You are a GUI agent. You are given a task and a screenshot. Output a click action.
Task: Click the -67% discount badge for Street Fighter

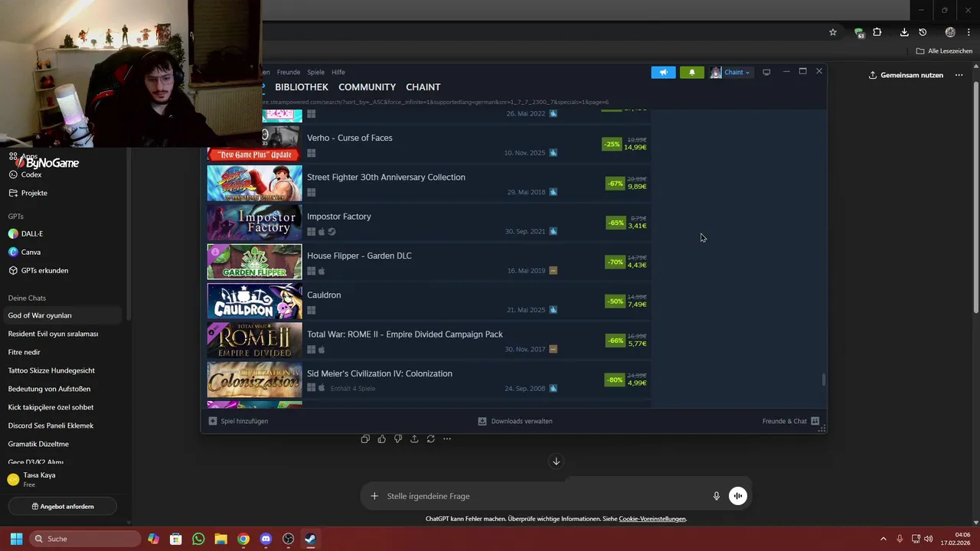pos(615,184)
